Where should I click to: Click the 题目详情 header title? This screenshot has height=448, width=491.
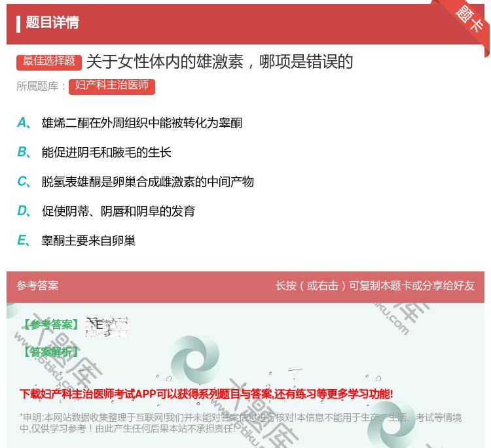click(x=52, y=22)
